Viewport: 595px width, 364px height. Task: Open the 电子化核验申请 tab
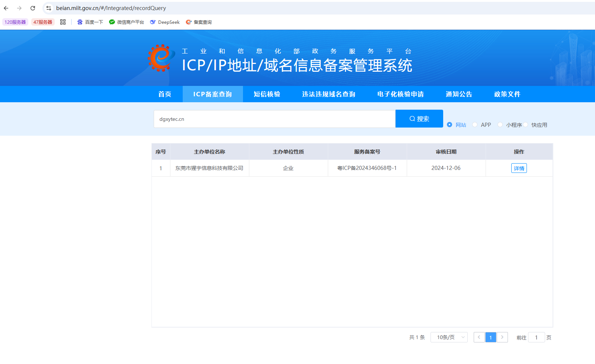coord(400,94)
